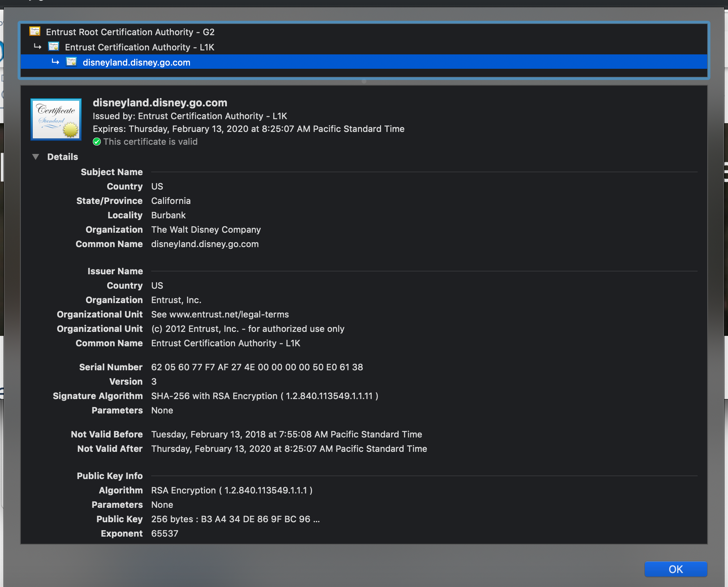Click the Not Valid After date value
This screenshot has height=587, width=728.
click(289, 449)
